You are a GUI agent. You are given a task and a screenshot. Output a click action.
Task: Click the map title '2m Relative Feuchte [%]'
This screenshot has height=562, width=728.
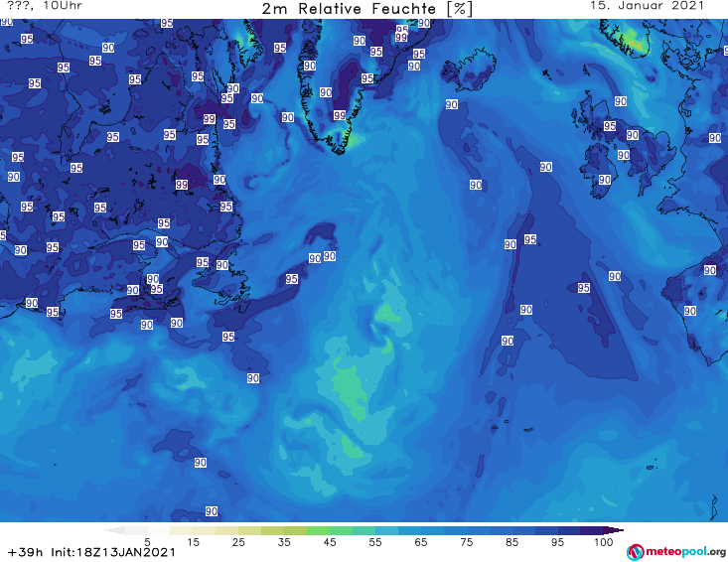pyautogui.click(x=367, y=9)
